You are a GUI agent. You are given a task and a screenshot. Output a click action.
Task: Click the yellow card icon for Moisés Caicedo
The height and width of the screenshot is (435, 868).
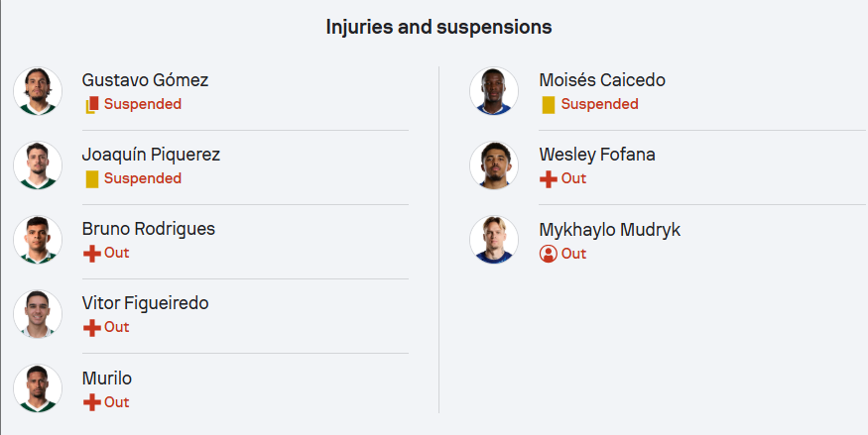548,104
